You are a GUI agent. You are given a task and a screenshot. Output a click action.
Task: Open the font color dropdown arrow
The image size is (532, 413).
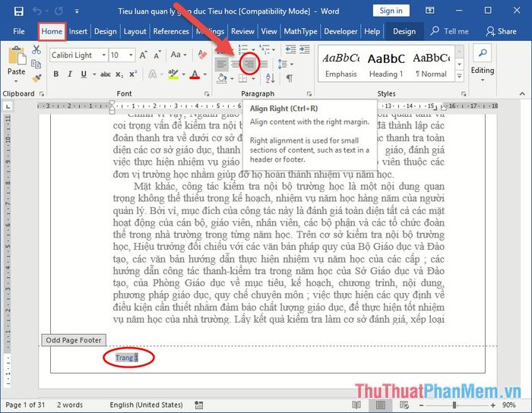point(205,74)
